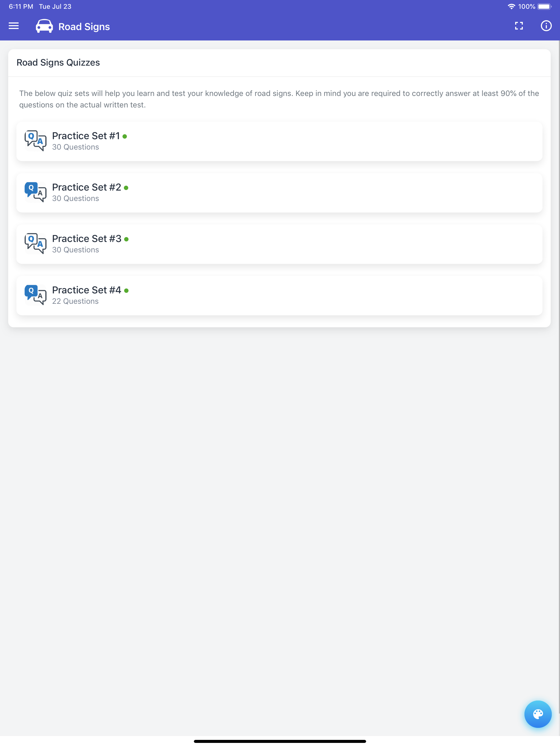Viewport: 560px width, 747px height.
Task: Click the car icon in the header
Action: (x=44, y=26)
